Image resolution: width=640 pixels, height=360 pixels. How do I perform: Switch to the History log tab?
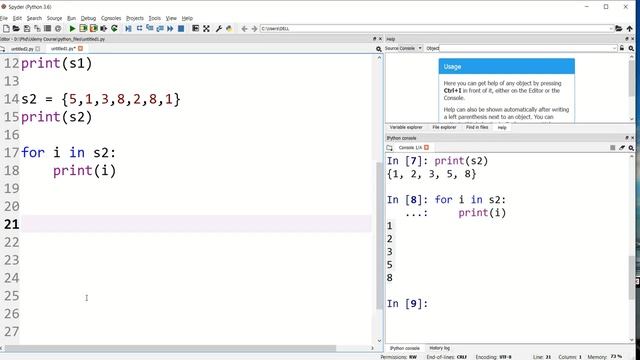coord(439,348)
